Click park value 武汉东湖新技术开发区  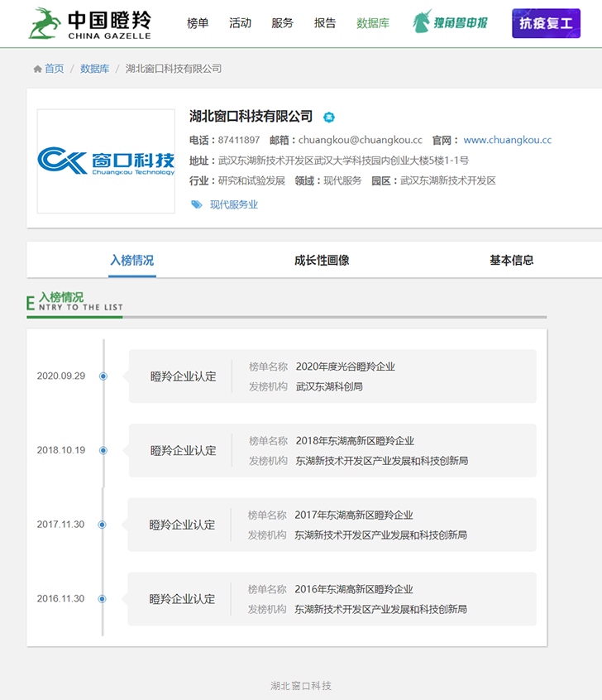448,181
